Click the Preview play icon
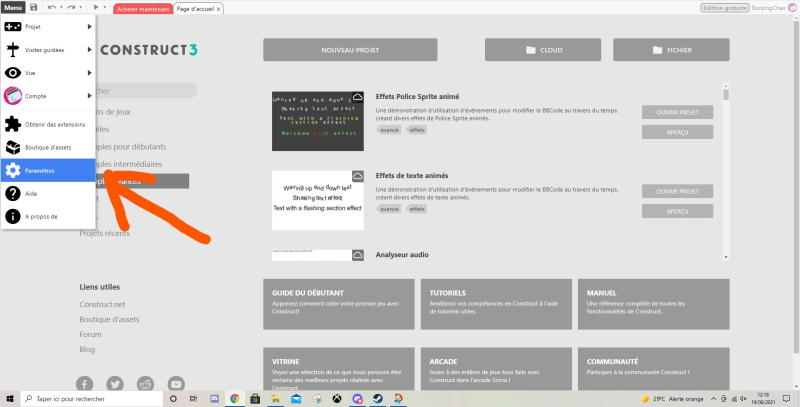The image size is (800, 407). pyautogui.click(x=96, y=8)
